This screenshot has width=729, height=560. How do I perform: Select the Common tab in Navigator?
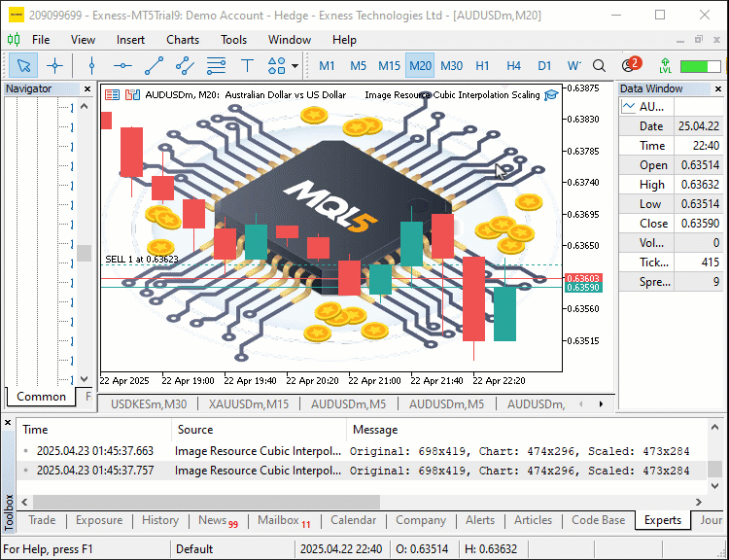coord(41,397)
